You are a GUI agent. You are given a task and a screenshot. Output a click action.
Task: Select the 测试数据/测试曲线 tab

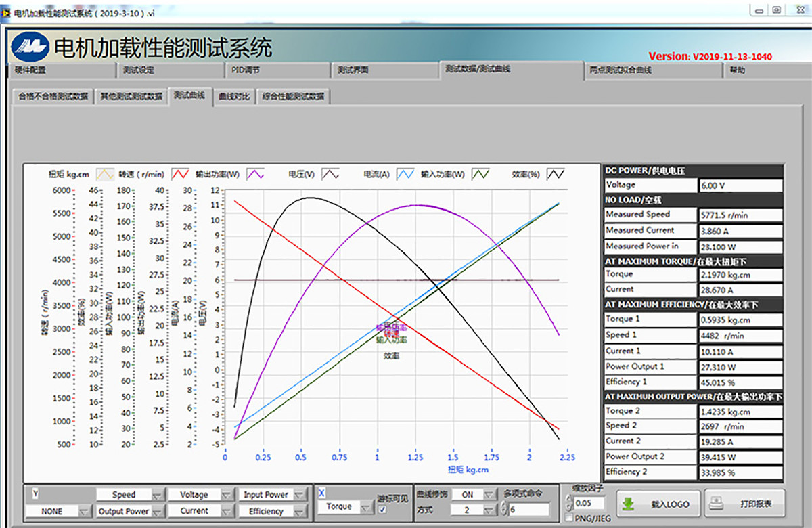(x=510, y=69)
